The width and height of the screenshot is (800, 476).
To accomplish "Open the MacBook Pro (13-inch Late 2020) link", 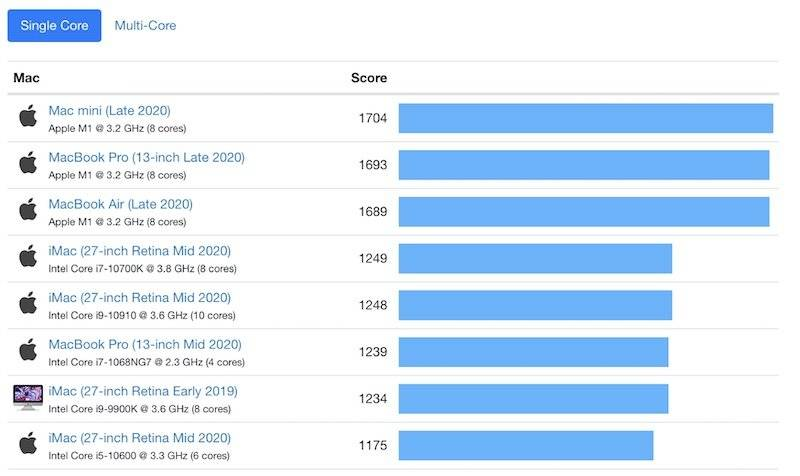I will 146,157.
